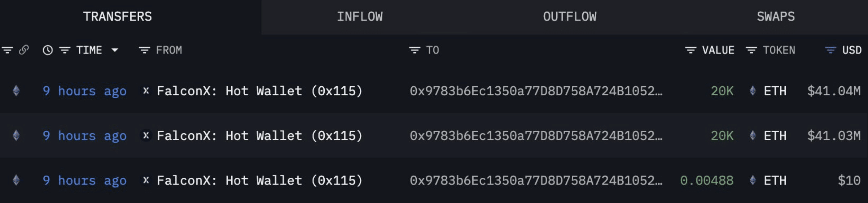868x203 pixels.
Task: Select the TRANSFERS tab
Action: pyautogui.click(x=118, y=17)
